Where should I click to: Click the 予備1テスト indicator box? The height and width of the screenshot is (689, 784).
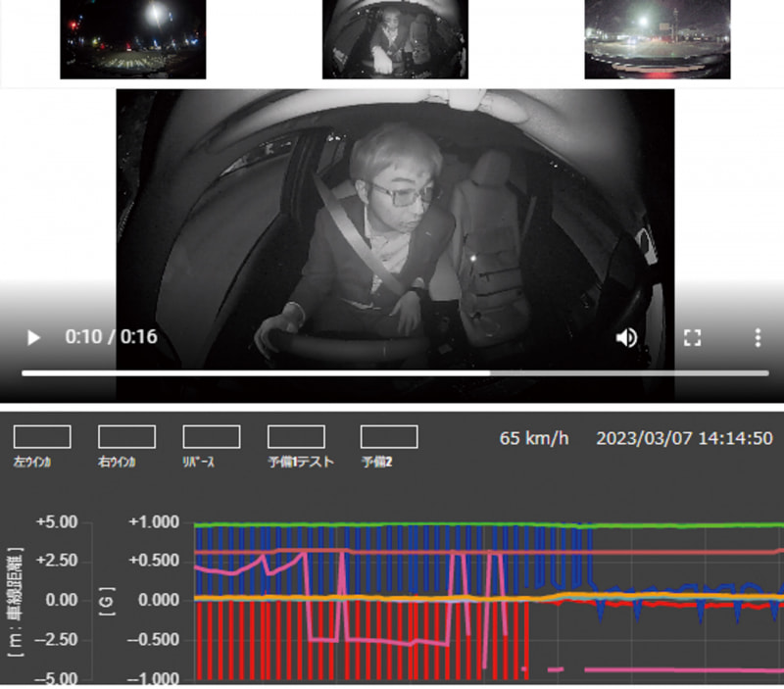[x=297, y=436]
